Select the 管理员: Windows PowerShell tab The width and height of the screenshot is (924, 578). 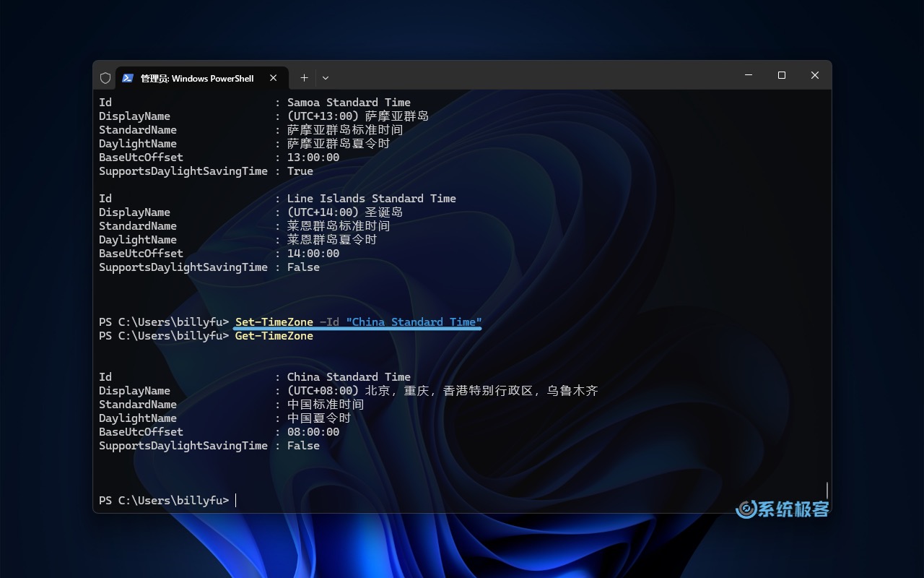[196, 78]
